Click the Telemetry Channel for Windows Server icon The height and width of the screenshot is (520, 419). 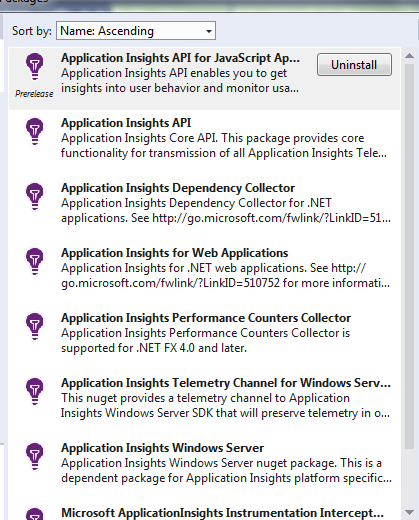click(x=35, y=392)
